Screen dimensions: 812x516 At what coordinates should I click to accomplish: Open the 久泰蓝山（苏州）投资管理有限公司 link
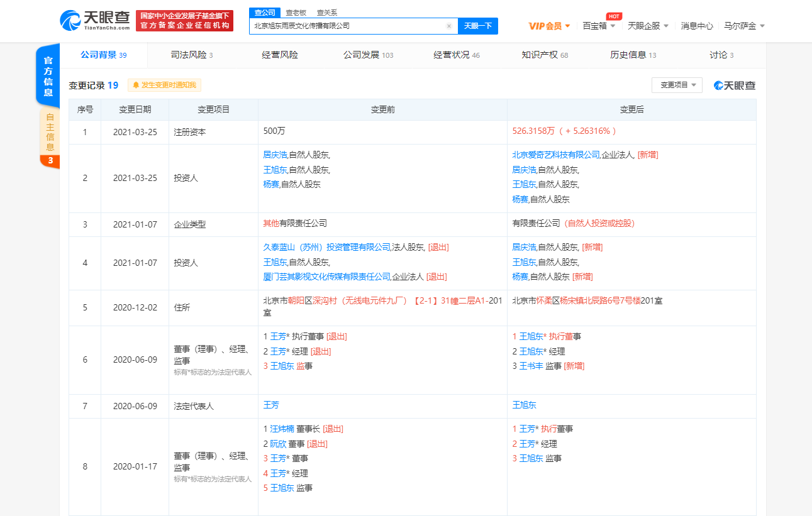[326, 248]
